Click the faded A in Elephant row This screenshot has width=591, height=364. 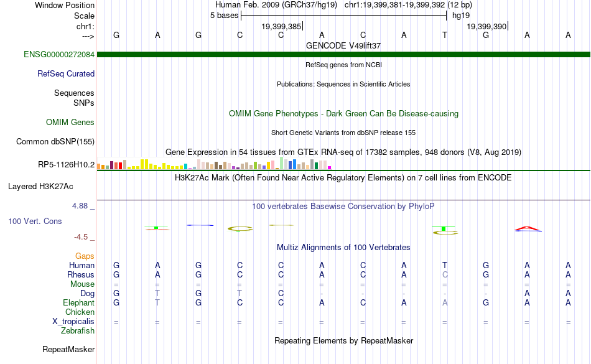tap(445, 302)
